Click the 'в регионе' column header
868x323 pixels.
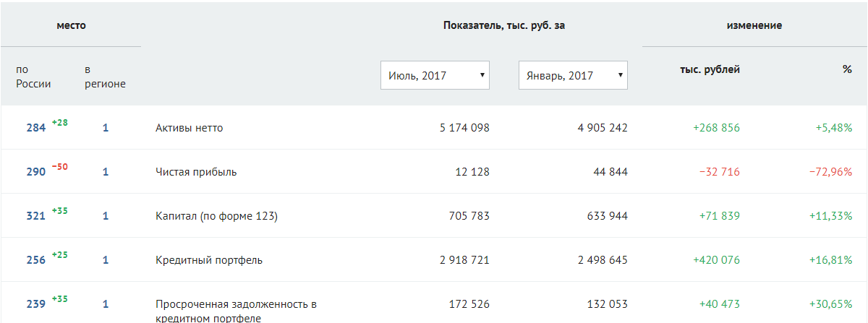105,77
